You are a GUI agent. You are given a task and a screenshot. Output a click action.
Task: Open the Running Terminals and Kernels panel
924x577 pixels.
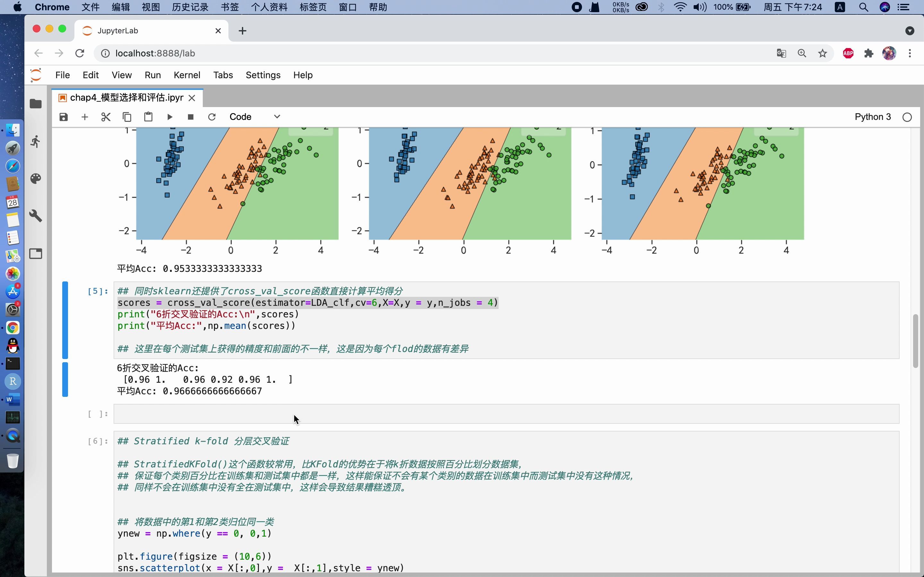point(36,141)
